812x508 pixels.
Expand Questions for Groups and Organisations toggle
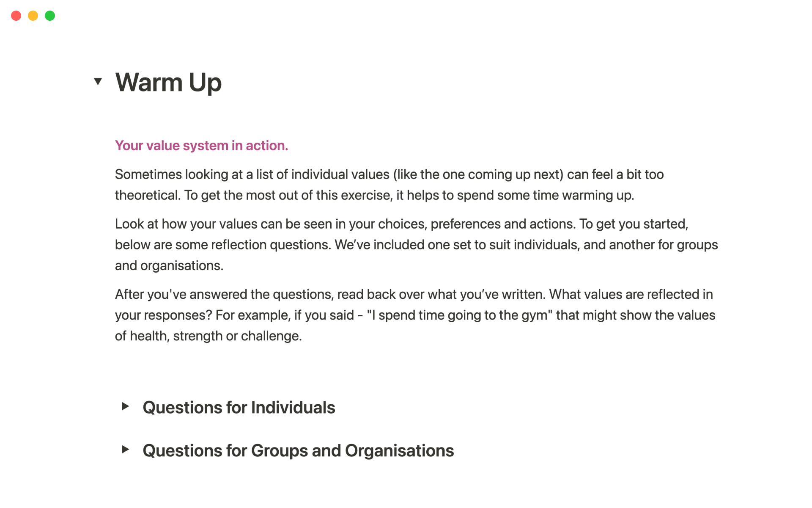[x=125, y=450]
